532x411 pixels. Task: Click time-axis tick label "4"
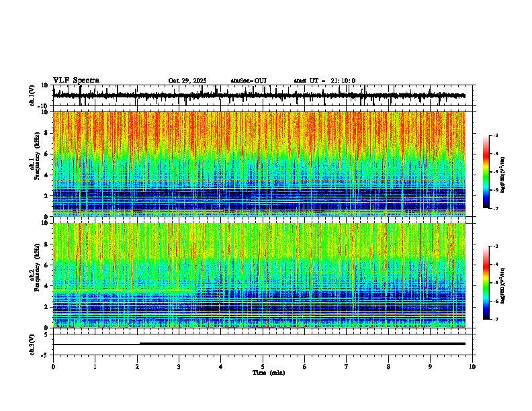coord(220,367)
